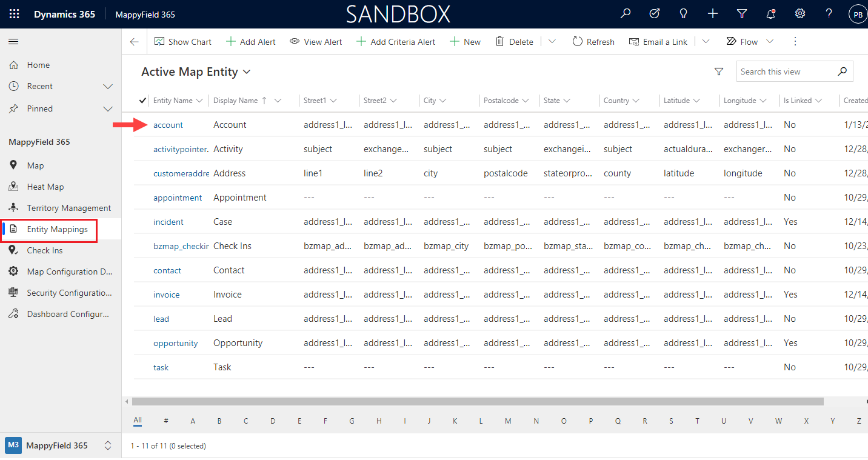Click Show Chart toolbar button
The height and width of the screenshot is (460, 868).
click(183, 42)
